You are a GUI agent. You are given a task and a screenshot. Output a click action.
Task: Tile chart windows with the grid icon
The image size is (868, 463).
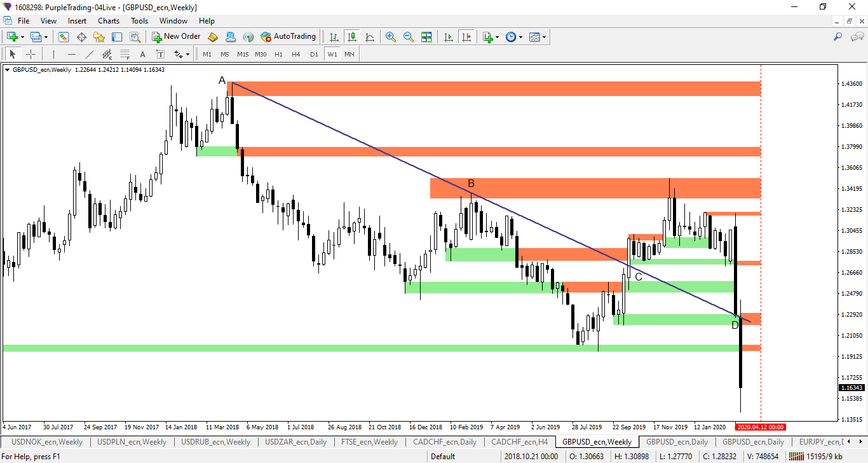pos(426,37)
